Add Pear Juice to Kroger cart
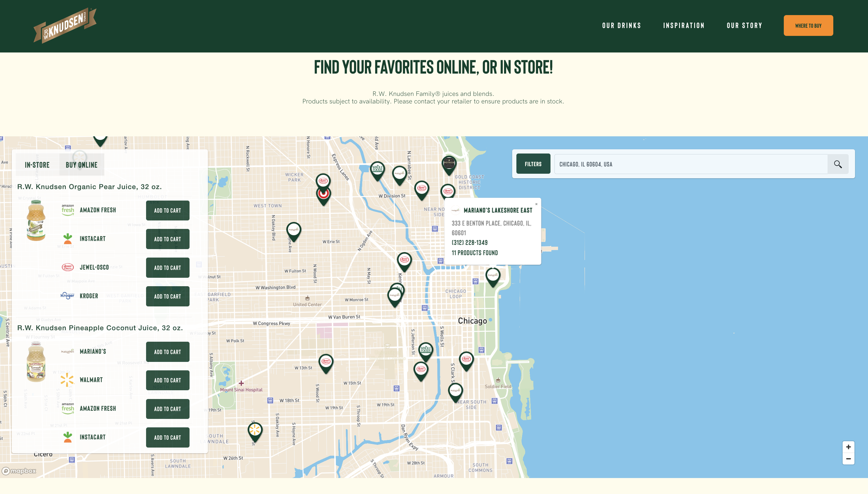This screenshot has width=868, height=494. click(168, 296)
